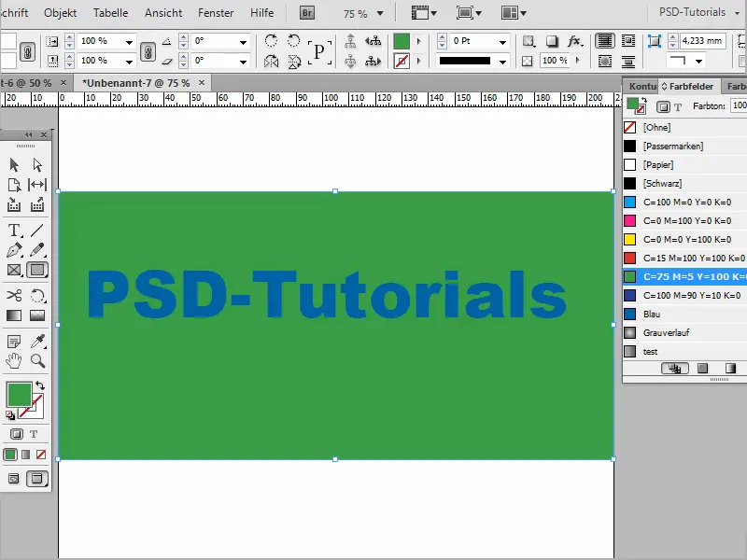Image resolution: width=747 pixels, height=560 pixels.
Task: Toggle Preview view mode in toolbox
Action: click(x=37, y=479)
